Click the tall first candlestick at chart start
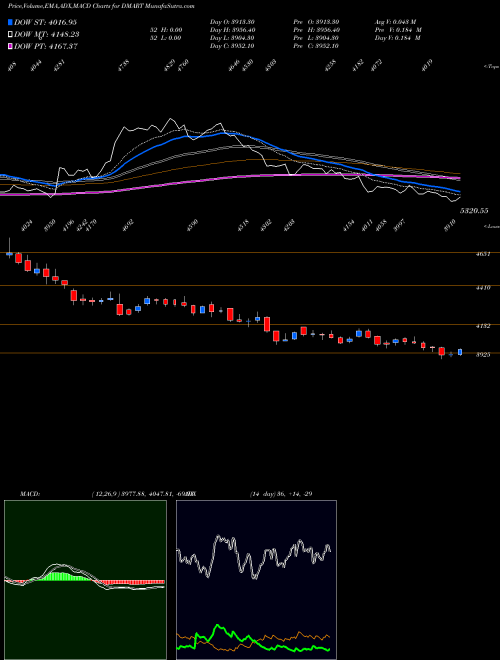Viewport: 500px width, 660px height. tap(9, 248)
